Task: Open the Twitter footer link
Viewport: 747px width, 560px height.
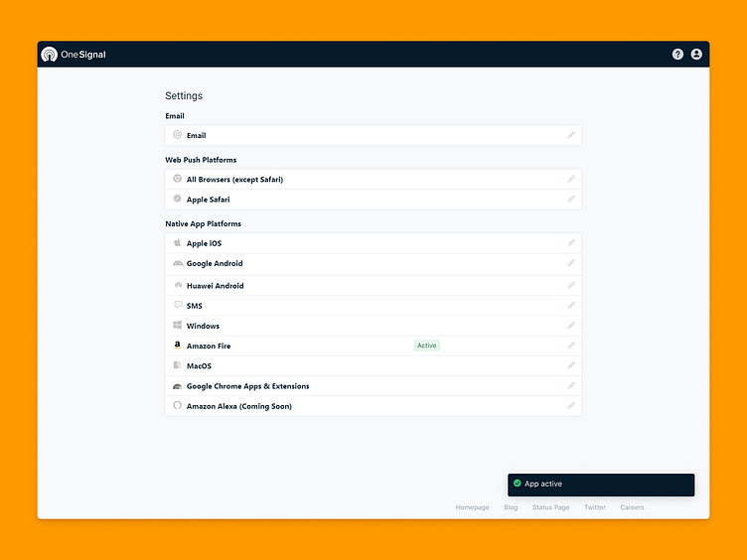Action: (x=595, y=507)
